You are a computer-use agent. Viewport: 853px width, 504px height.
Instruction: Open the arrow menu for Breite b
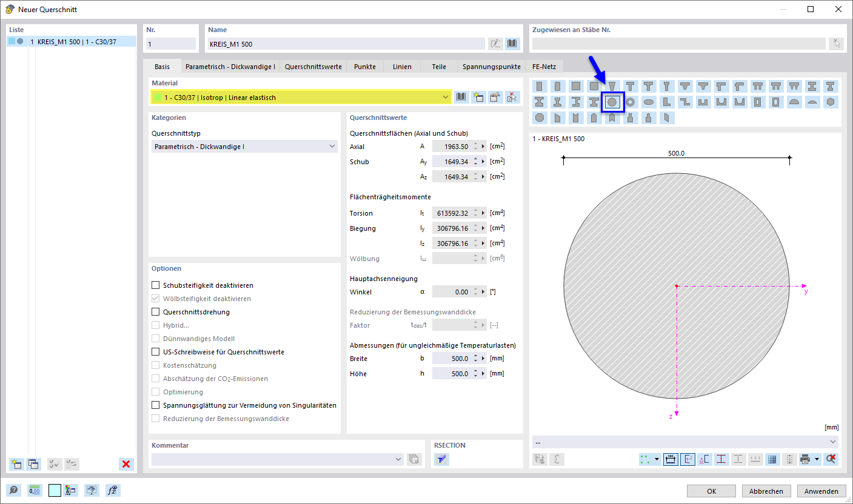pyautogui.click(x=484, y=359)
